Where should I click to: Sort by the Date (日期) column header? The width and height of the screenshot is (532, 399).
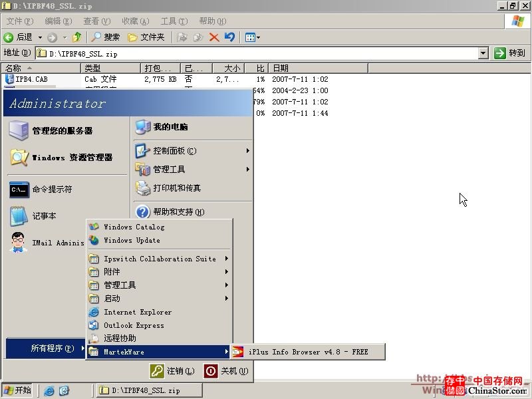click(319, 68)
